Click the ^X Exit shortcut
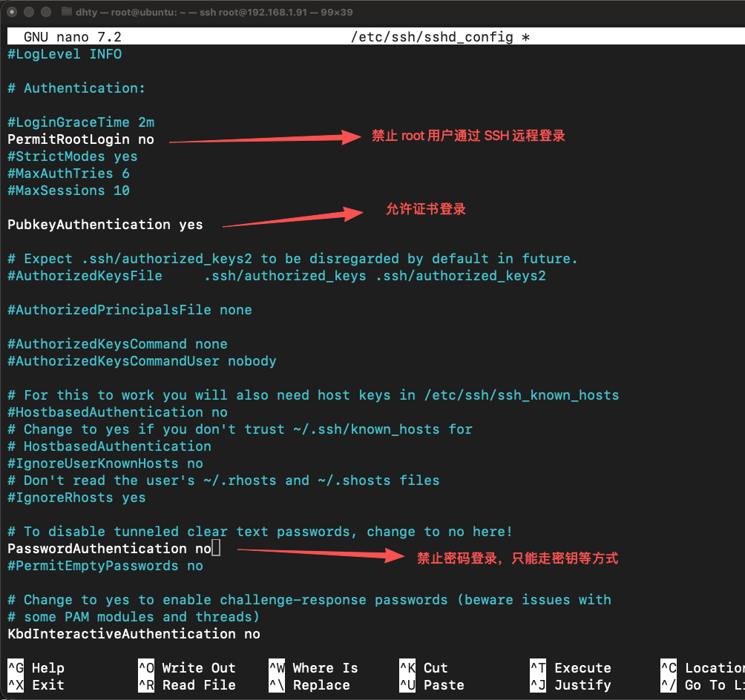 point(36,685)
